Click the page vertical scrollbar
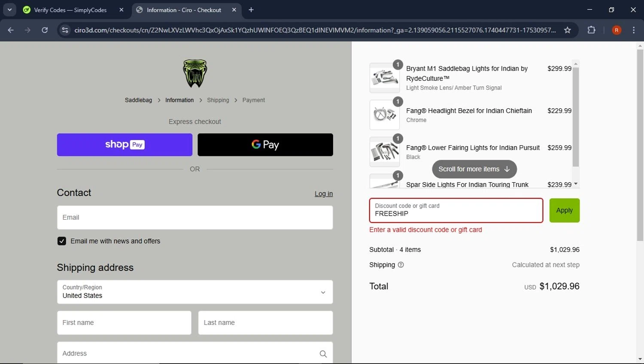This screenshot has width=644, height=364. point(640,145)
